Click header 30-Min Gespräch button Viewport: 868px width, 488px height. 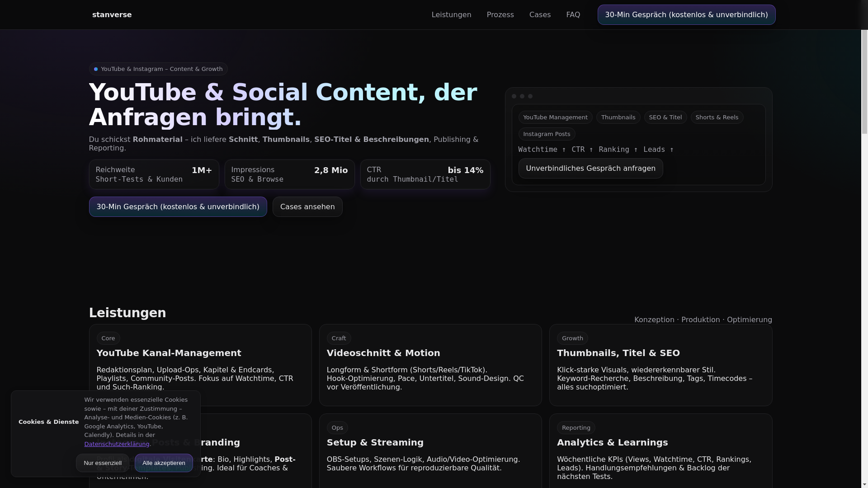(686, 15)
